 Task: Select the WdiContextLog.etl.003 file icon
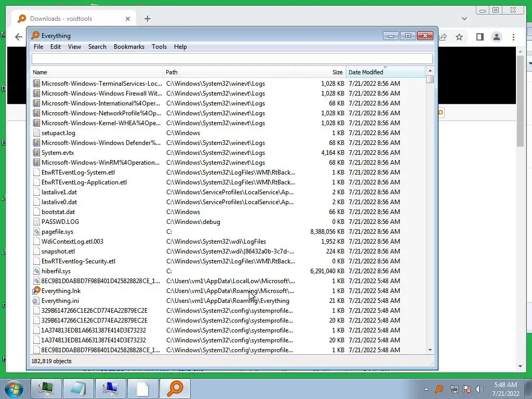pyautogui.click(x=36, y=242)
